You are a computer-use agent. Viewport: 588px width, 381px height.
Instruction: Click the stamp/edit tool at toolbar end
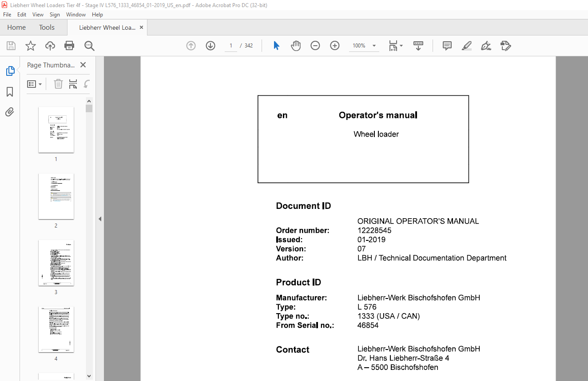pos(506,46)
